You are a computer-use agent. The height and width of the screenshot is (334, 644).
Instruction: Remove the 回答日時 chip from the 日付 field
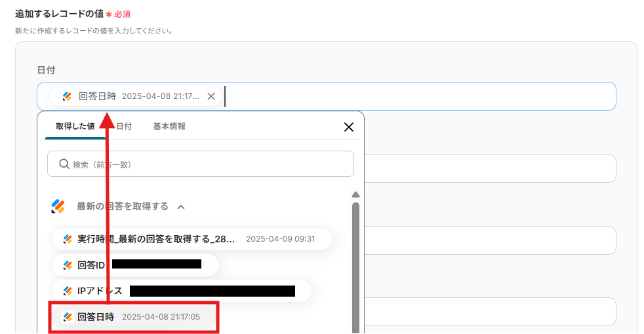[x=211, y=96]
